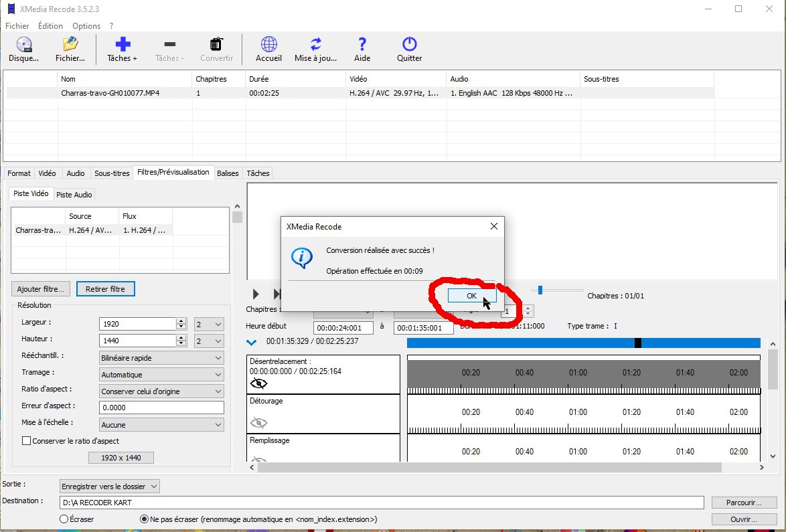
Task: Click the Retirer filtre button
Action: point(105,289)
